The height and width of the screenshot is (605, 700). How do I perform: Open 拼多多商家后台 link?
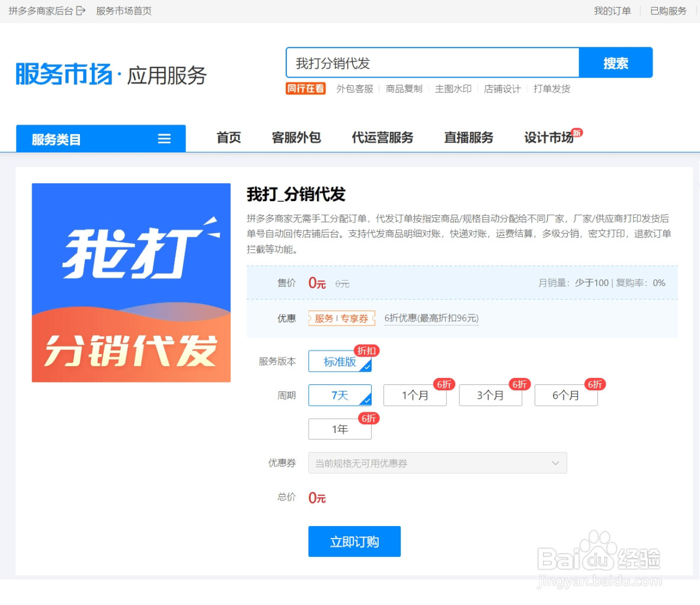(x=41, y=11)
